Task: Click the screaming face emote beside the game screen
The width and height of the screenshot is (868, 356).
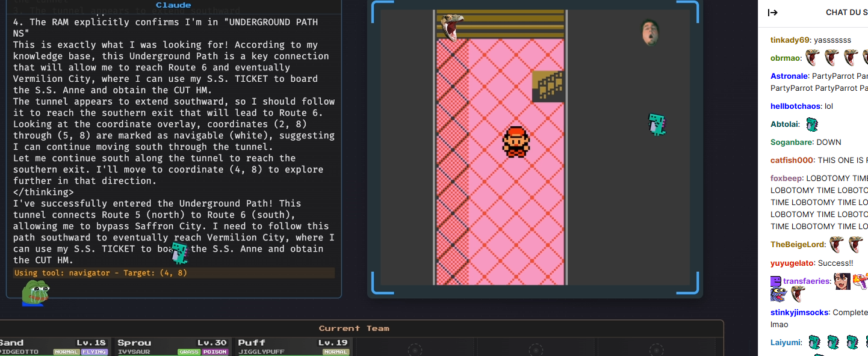Action: click(x=650, y=32)
